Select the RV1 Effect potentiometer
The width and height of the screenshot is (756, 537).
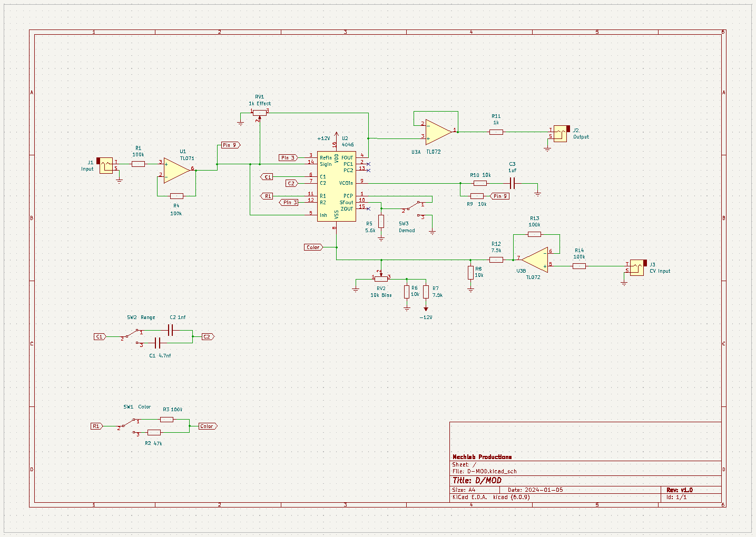(x=259, y=112)
